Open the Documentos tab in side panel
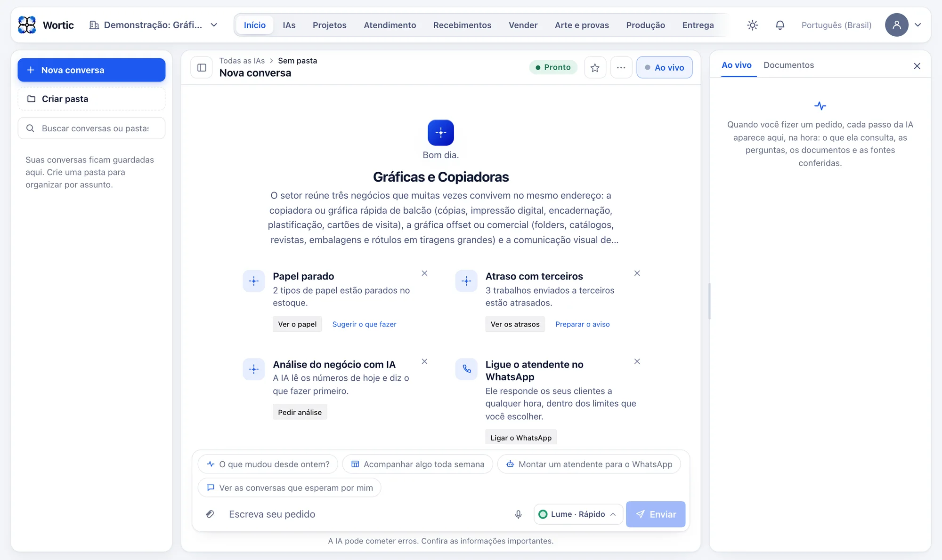This screenshot has width=942, height=560. 788,65
